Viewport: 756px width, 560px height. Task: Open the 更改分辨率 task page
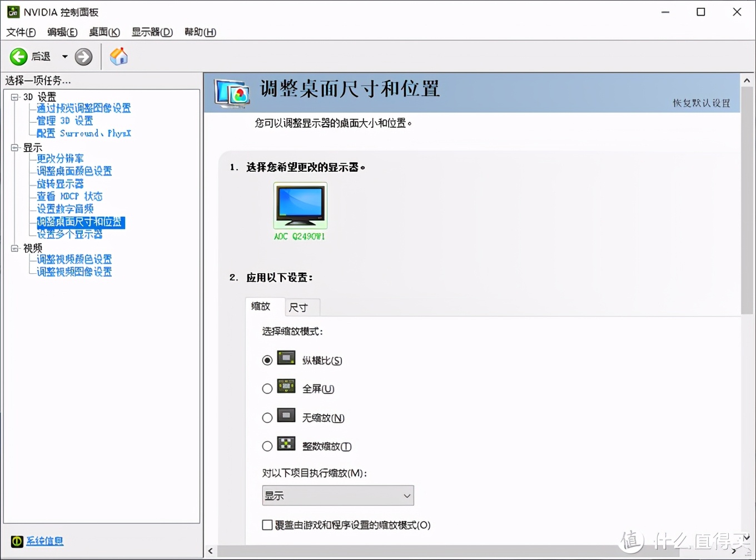[x=60, y=158]
